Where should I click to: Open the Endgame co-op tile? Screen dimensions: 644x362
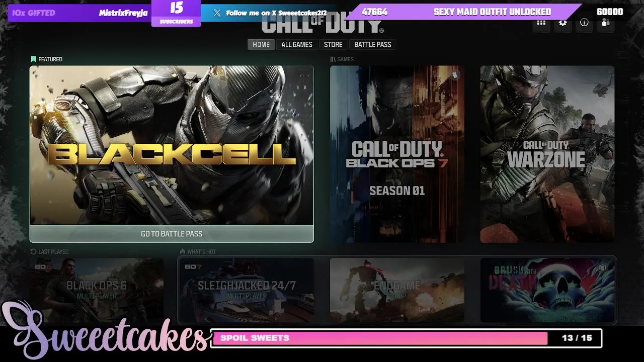pyautogui.click(x=397, y=291)
